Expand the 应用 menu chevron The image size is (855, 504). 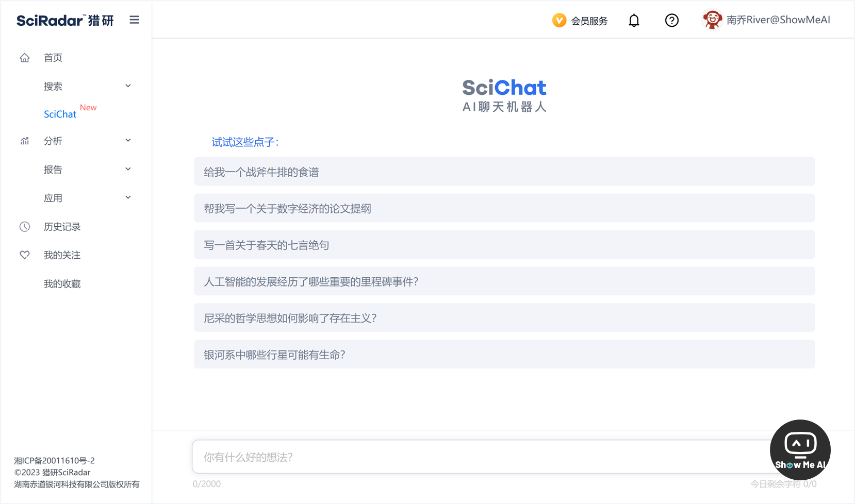coord(128,198)
